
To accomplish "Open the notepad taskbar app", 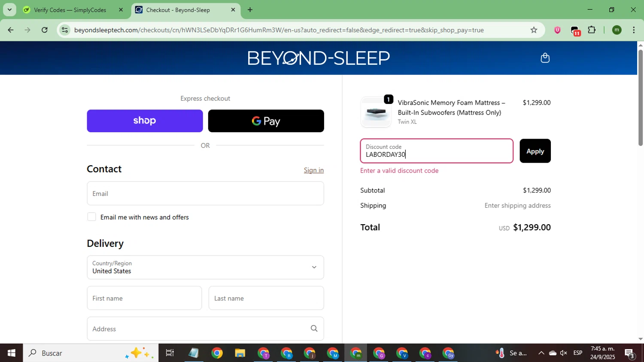I will [194, 353].
